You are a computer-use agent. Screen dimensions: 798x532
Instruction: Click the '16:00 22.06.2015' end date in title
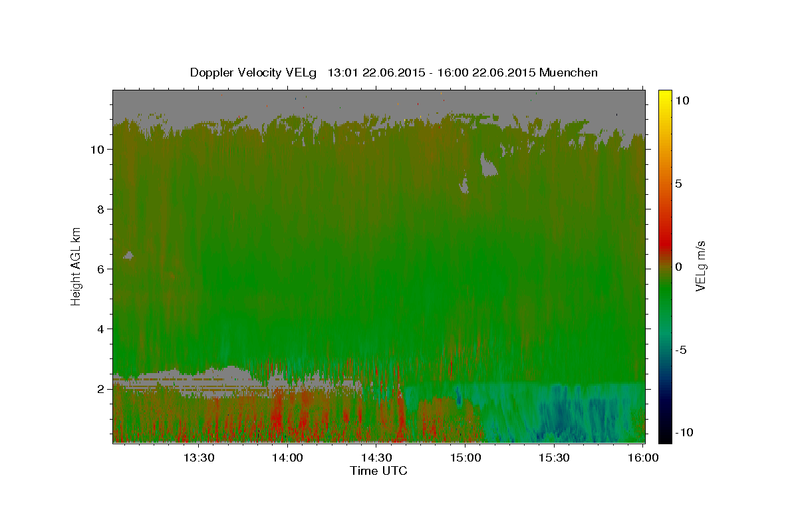click(x=485, y=72)
